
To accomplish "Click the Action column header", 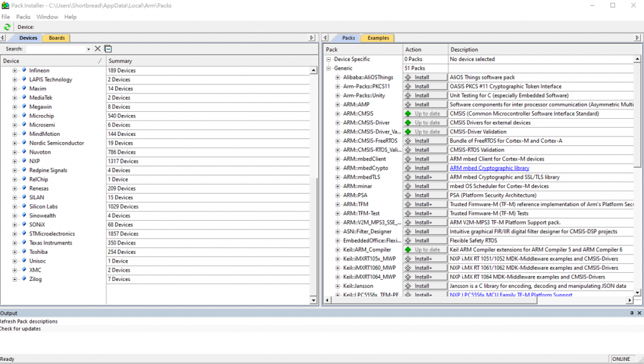I will 426,49.
